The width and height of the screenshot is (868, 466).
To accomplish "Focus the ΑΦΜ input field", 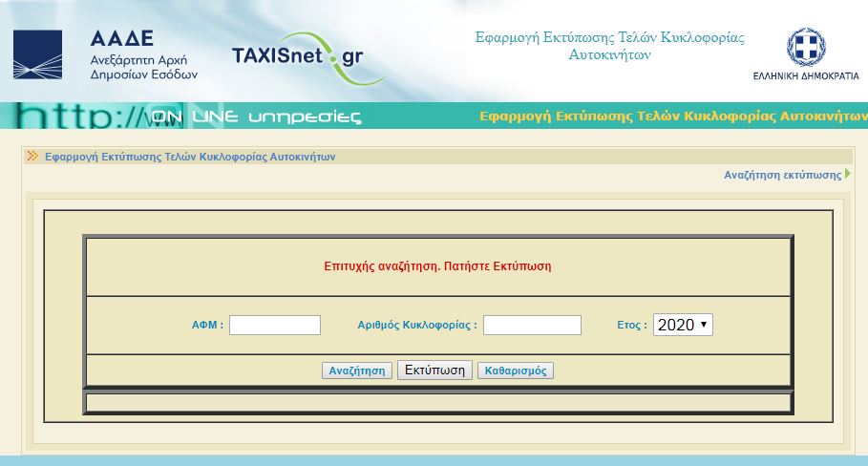I will 275,326.
